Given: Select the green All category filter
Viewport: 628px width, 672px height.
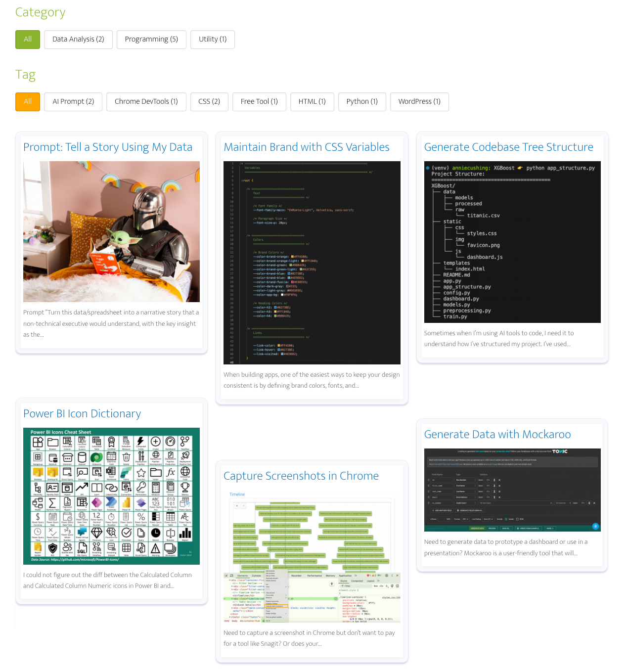Looking at the screenshot, I should [28, 40].
